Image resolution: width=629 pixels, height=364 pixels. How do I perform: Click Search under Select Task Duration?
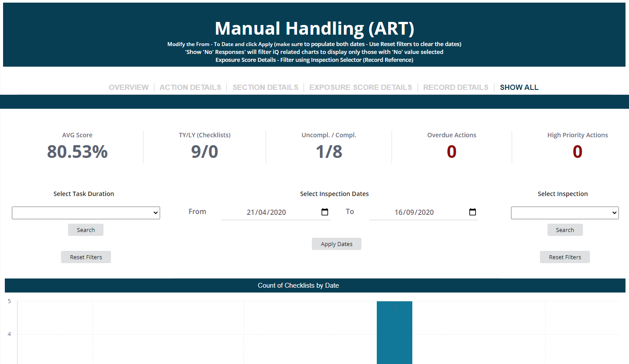86,230
